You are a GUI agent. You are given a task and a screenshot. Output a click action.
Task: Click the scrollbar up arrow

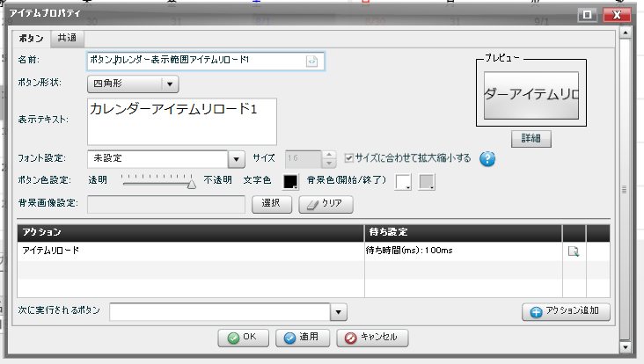(626, 33)
